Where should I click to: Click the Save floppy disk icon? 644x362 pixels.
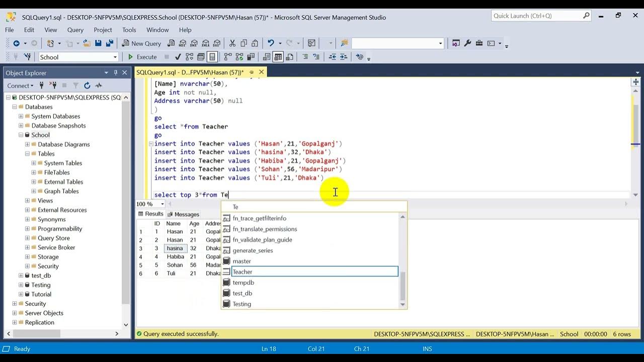click(x=98, y=43)
